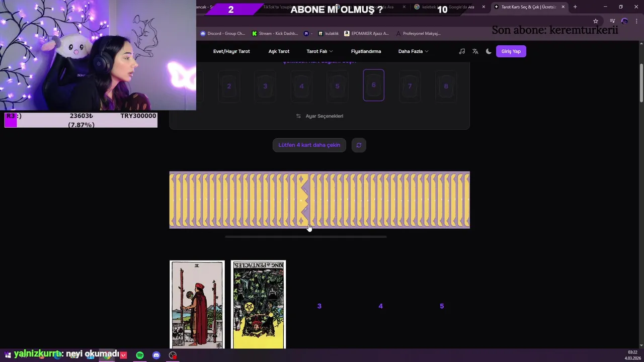This screenshot has height=362, width=644.
Task: Open Discord from the taskbar
Action: coord(156,355)
